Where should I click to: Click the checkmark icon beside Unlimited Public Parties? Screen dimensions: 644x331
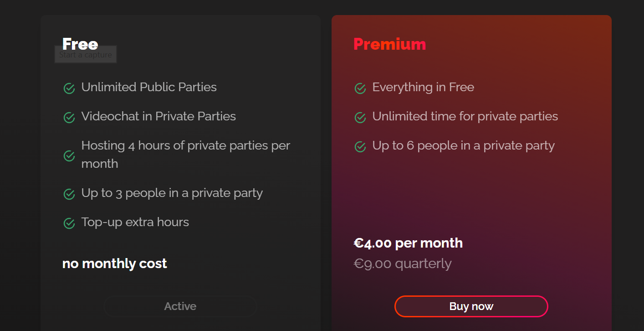[x=69, y=88]
